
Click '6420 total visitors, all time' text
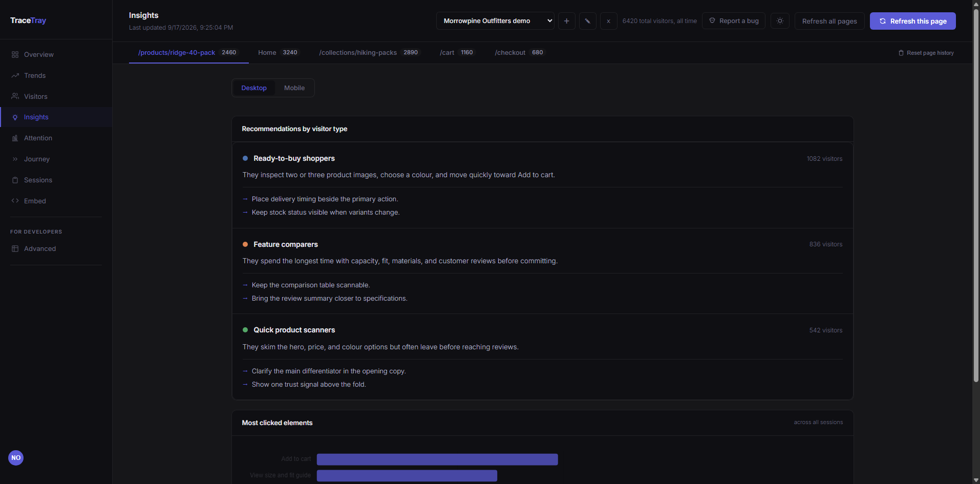click(659, 21)
